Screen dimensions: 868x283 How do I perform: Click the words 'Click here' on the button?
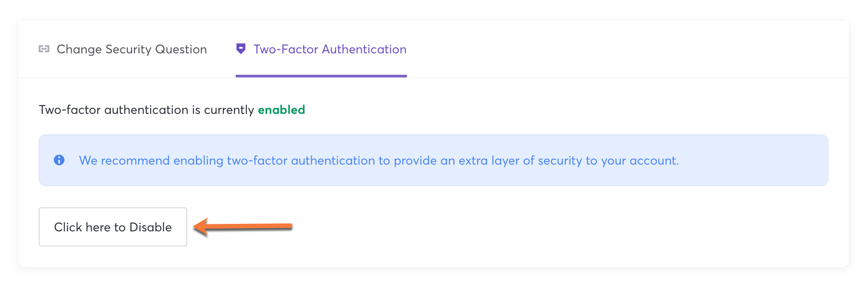pyautogui.click(x=82, y=227)
